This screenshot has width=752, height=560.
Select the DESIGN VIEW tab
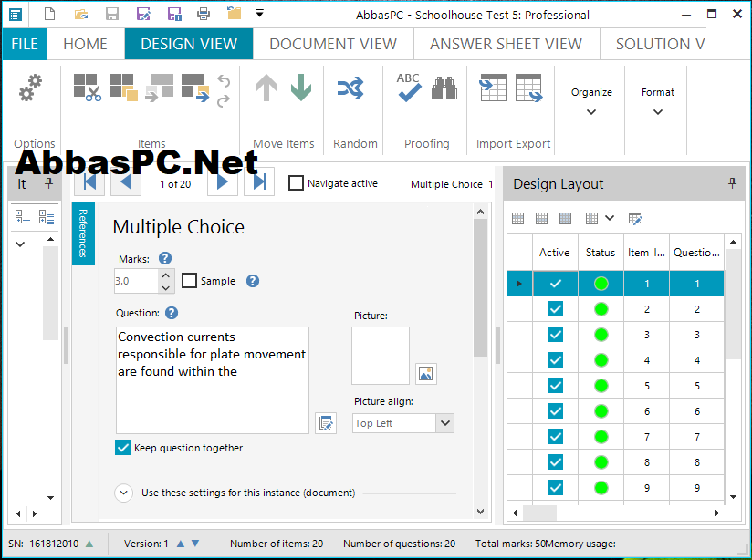[x=189, y=44]
